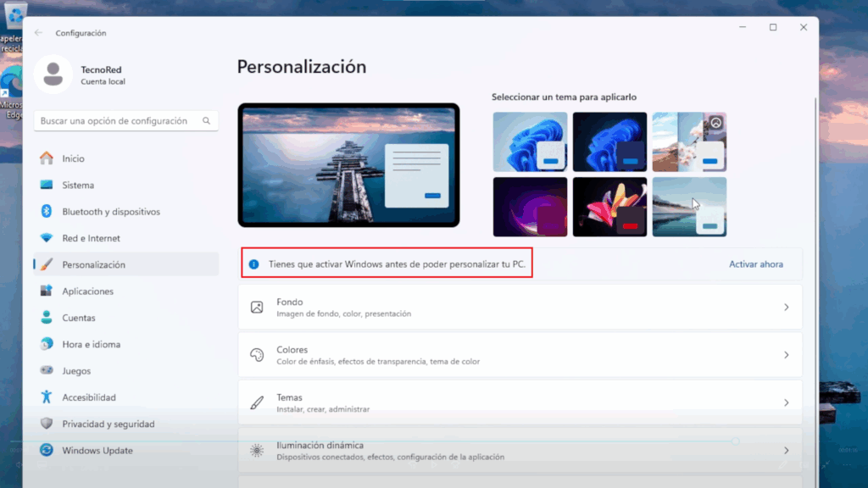Click the Privacidad y seguridad shield icon
Image resolution: width=868 pixels, height=488 pixels.
tap(47, 424)
